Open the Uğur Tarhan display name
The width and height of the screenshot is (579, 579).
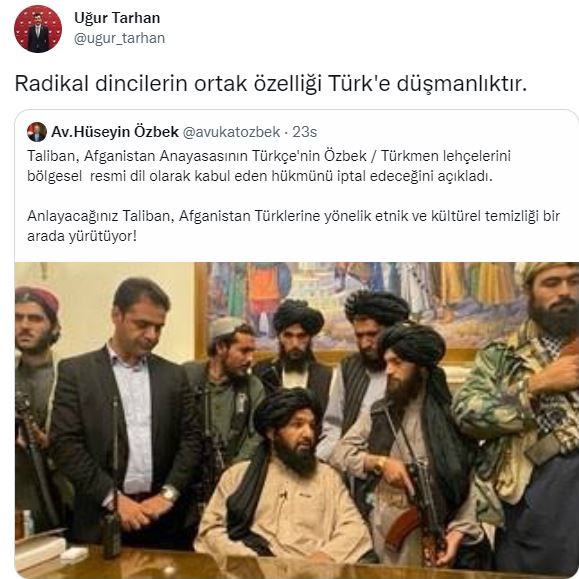tap(117, 18)
